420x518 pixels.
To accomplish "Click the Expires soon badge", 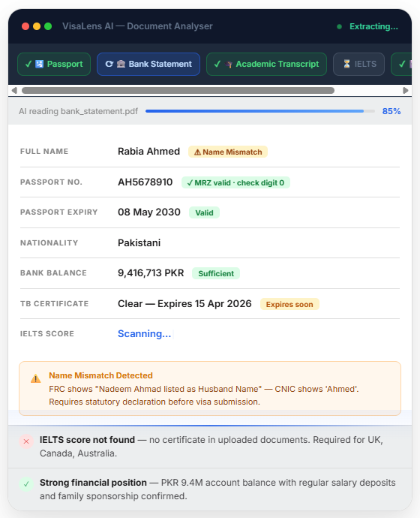I will click(289, 304).
